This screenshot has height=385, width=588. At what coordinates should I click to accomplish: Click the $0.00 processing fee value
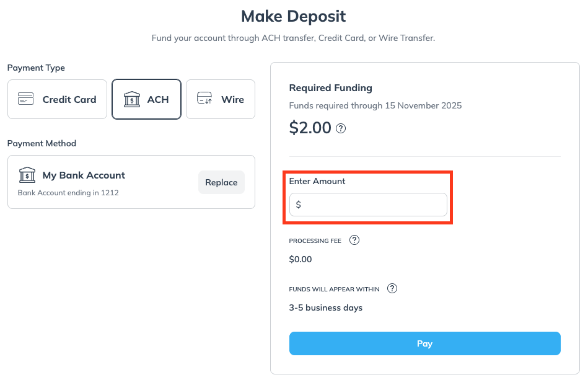coord(301,259)
